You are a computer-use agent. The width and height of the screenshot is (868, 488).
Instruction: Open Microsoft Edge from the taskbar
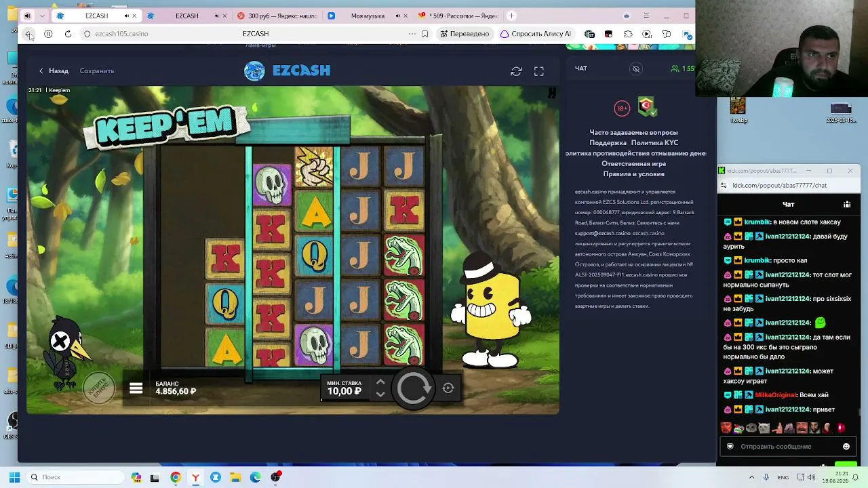click(x=256, y=477)
